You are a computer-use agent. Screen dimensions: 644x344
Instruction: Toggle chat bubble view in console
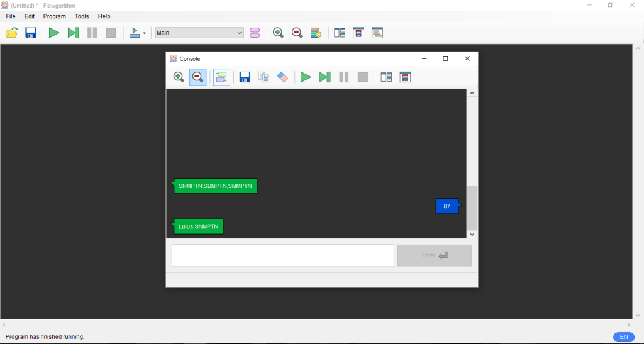pos(221,77)
